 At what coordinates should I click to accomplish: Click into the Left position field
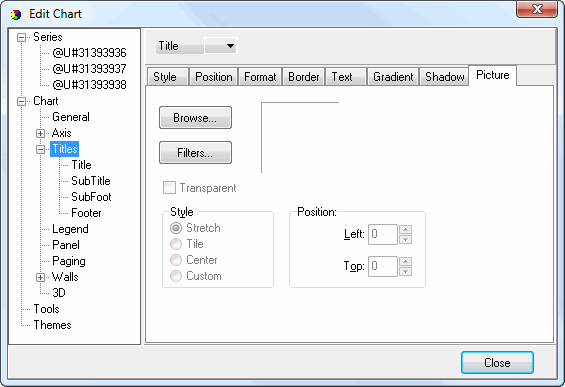point(383,234)
